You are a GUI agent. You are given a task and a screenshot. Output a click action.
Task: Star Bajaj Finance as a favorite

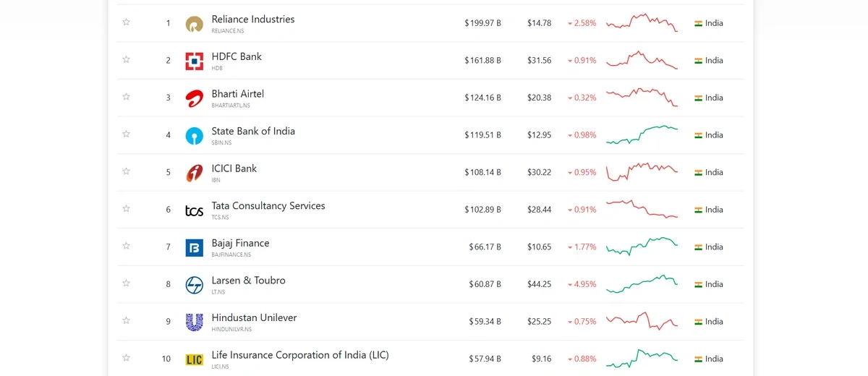coord(126,247)
